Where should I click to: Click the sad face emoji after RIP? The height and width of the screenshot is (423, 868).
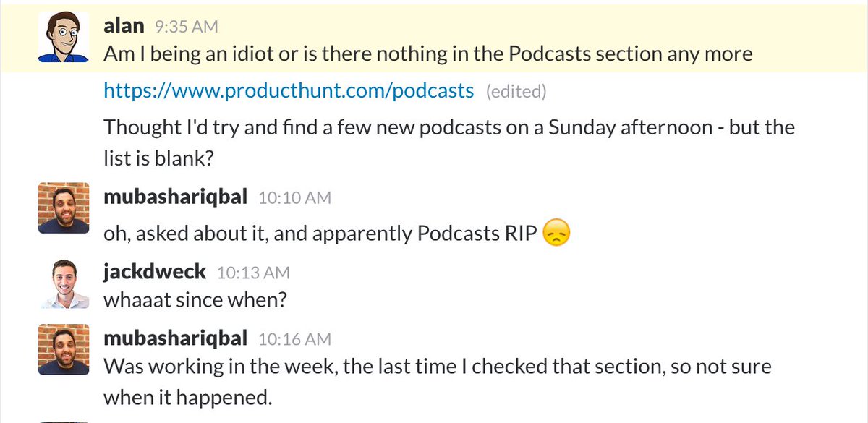[556, 233]
